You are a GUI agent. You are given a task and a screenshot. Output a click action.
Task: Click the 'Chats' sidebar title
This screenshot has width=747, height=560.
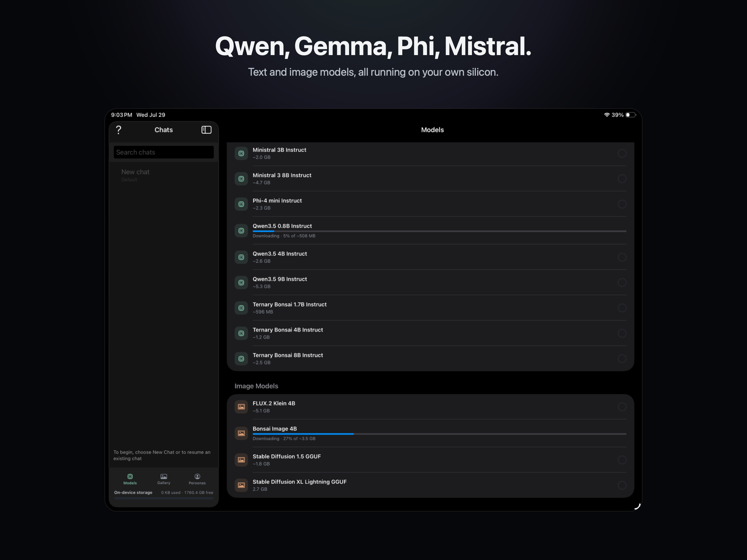(164, 130)
